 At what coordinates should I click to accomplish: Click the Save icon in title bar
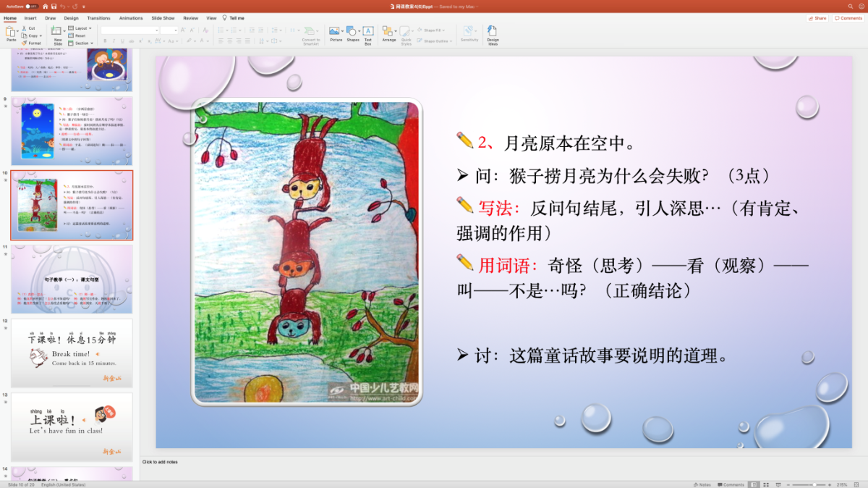54,7
